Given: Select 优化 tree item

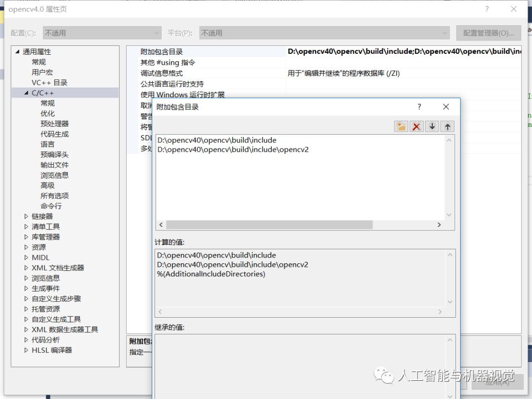Looking at the screenshot, I should coord(47,113).
